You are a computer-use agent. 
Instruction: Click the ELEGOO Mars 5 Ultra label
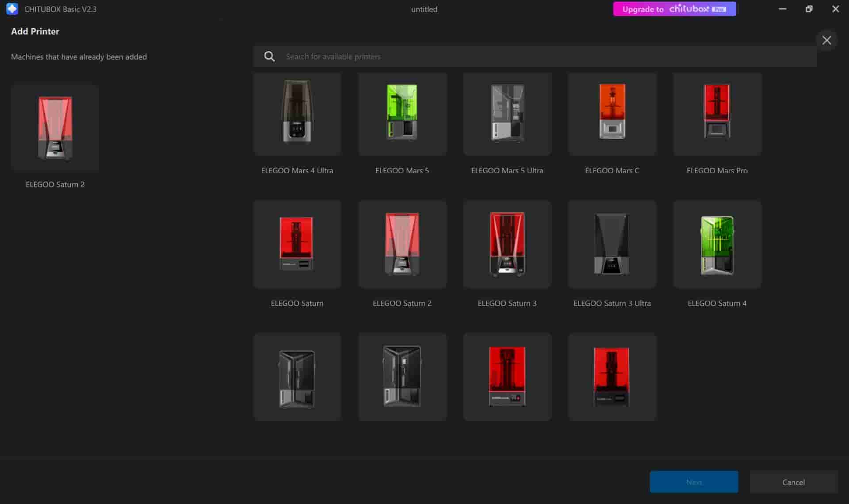click(507, 171)
